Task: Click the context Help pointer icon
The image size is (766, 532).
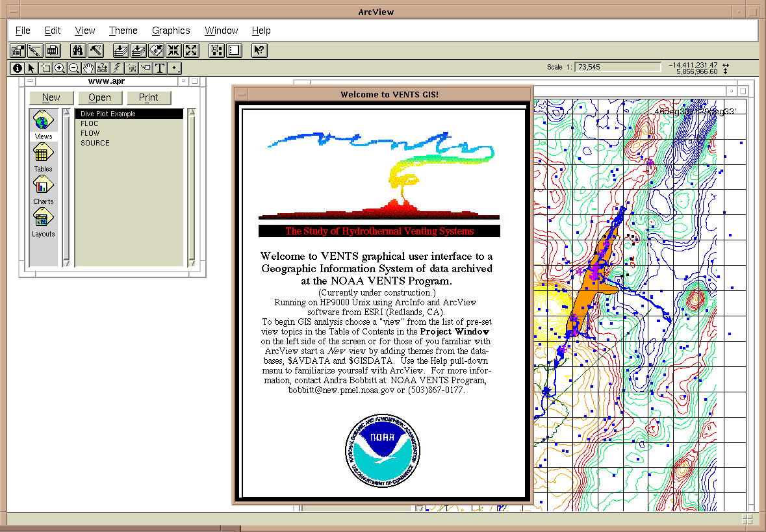Action: (259, 50)
